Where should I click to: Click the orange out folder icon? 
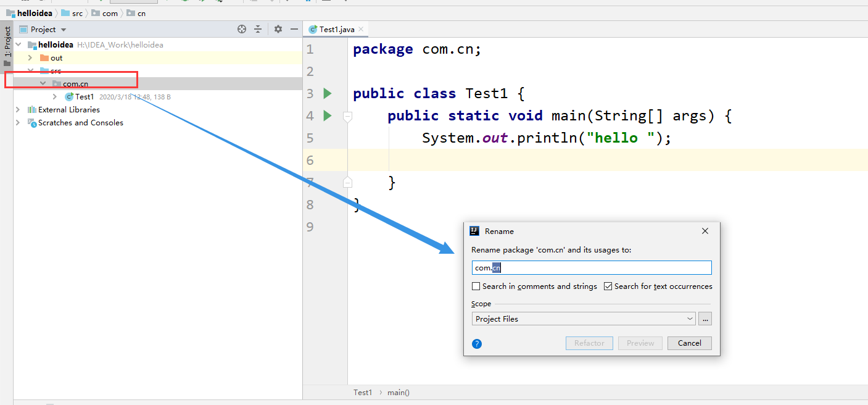click(x=44, y=58)
